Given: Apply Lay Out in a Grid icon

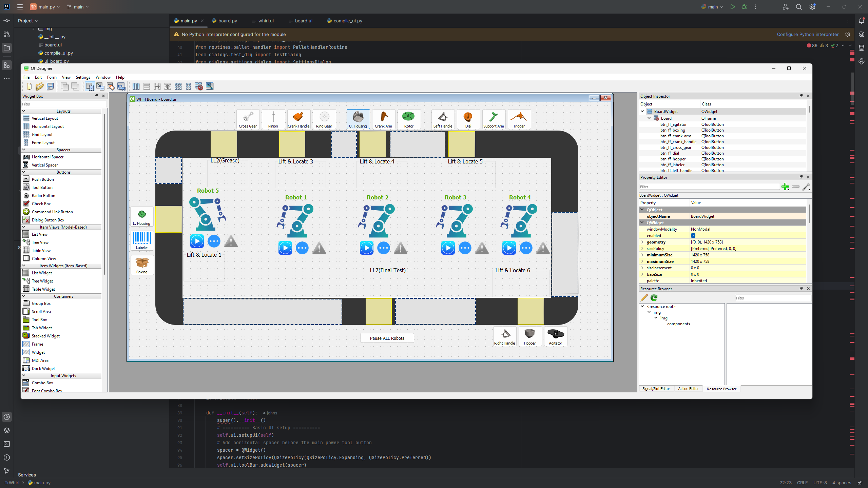Looking at the screenshot, I should [x=178, y=86].
